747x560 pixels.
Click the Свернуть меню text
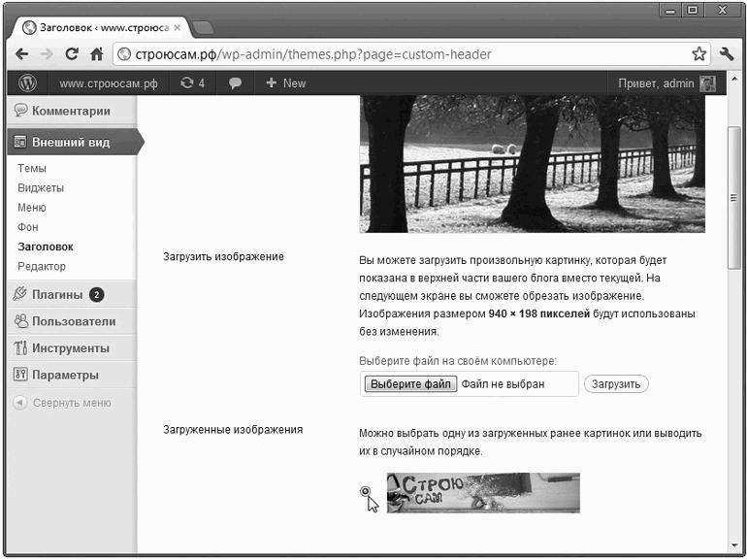pyautogui.click(x=72, y=403)
